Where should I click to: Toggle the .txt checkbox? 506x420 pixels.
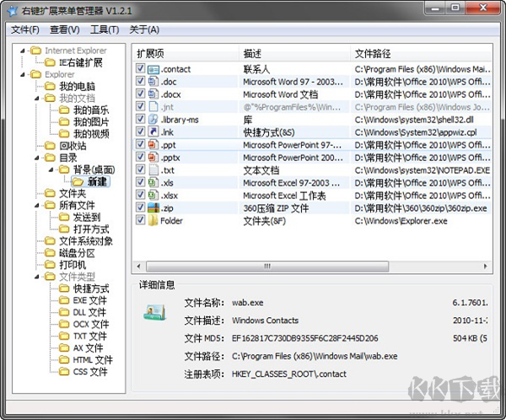tap(140, 170)
